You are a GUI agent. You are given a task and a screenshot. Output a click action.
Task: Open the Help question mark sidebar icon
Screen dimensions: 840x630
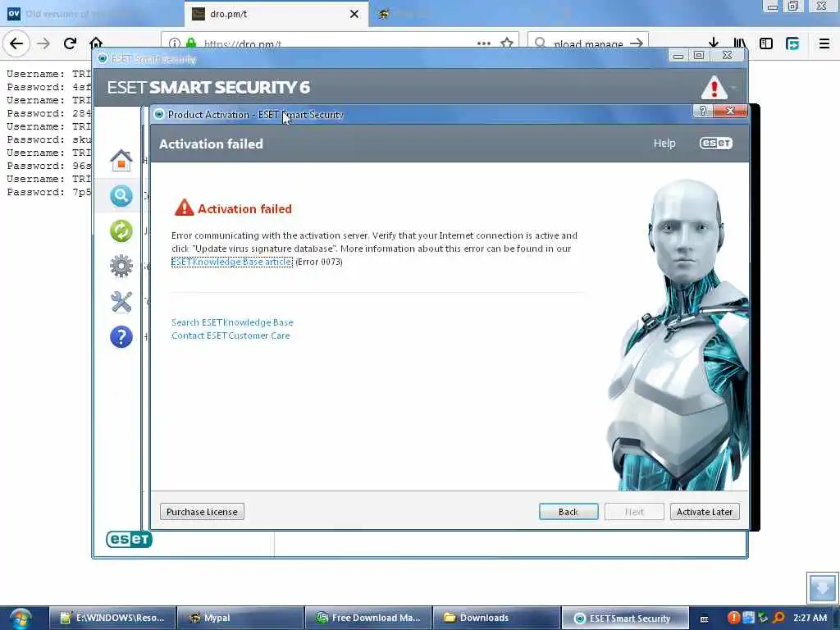121,337
